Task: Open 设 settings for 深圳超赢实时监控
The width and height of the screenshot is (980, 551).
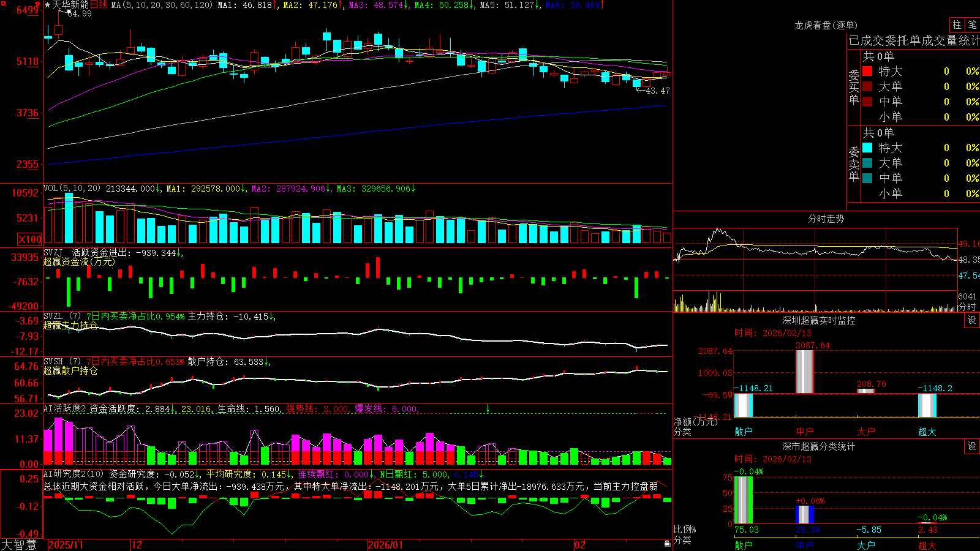Action: [972, 320]
